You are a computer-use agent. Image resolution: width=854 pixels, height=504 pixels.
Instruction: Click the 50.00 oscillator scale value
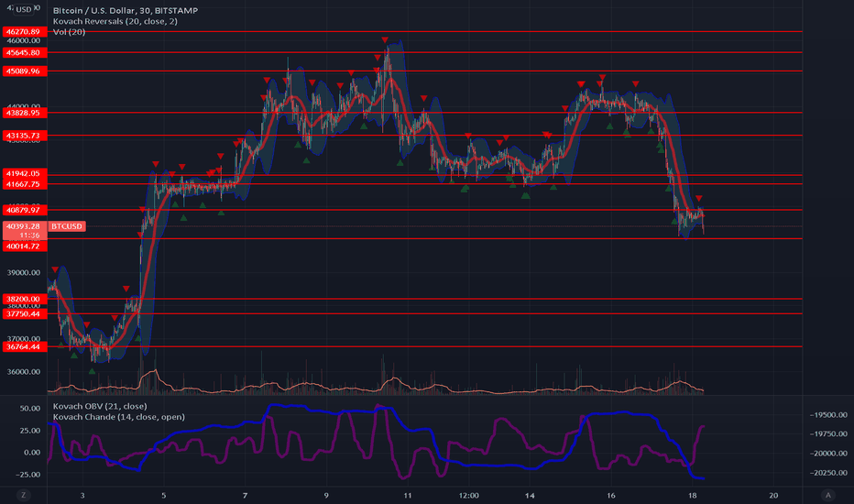(30, 408)
